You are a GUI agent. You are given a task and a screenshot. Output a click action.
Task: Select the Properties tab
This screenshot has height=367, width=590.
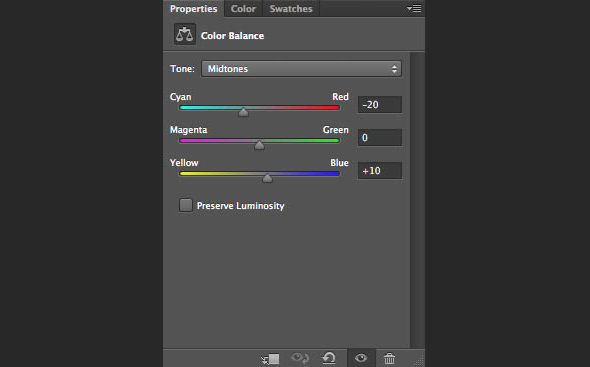tap(193, 9)
